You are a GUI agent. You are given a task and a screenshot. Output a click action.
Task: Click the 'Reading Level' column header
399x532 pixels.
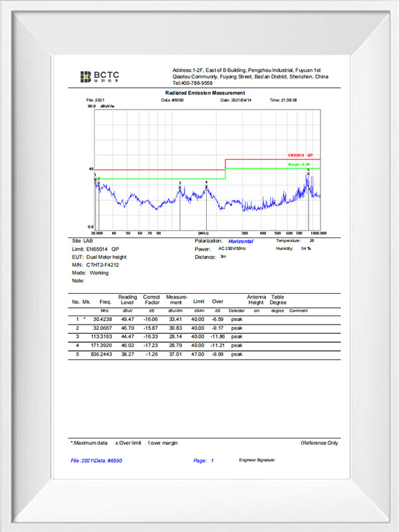[x=128, y=300]
